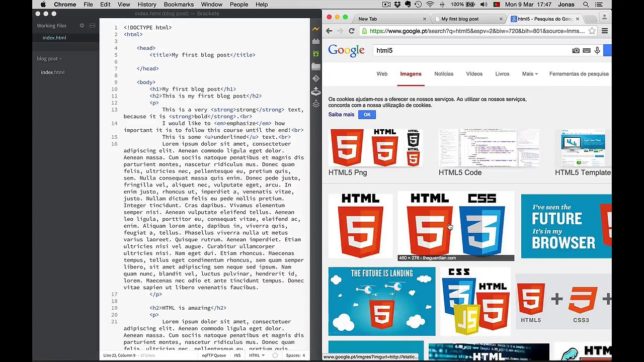Start voice search with microphone icon
Viewport: 644px width, 362px height.
597,50
